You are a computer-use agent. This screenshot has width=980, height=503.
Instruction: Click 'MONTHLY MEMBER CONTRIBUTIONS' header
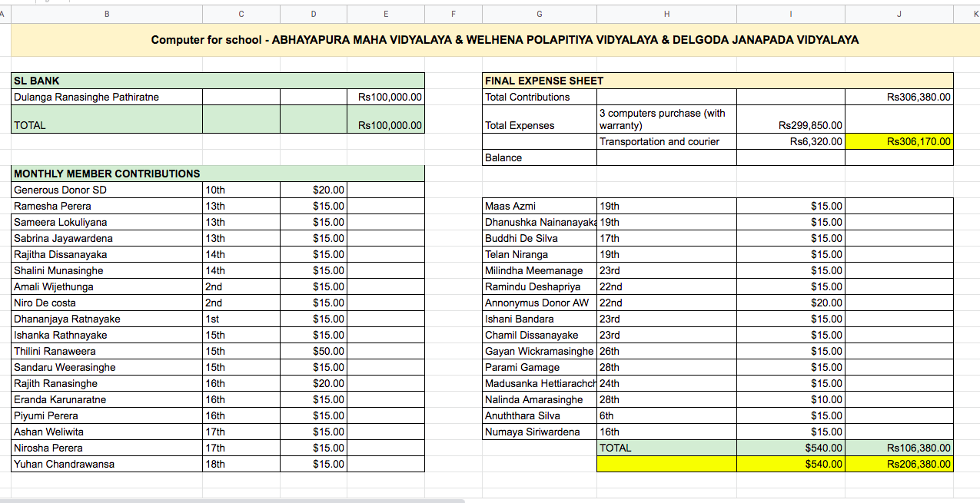(x=218, y=174)
